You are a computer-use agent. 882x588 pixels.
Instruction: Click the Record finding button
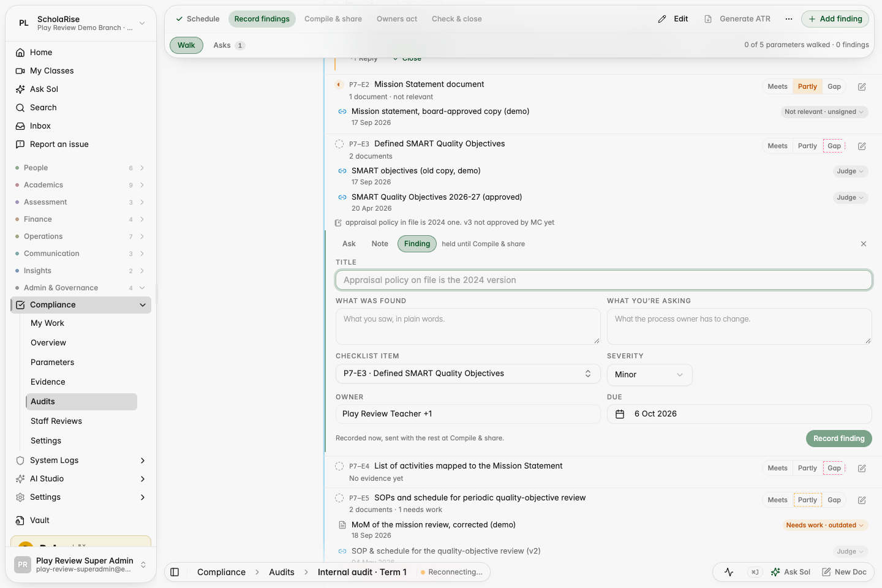tap(839, 439)
